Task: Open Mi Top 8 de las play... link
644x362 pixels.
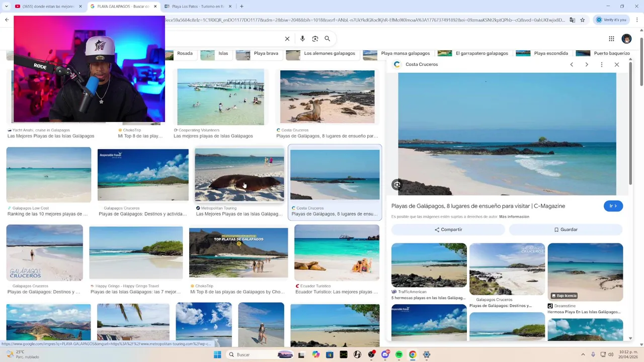Action: [x=140, y=136]
